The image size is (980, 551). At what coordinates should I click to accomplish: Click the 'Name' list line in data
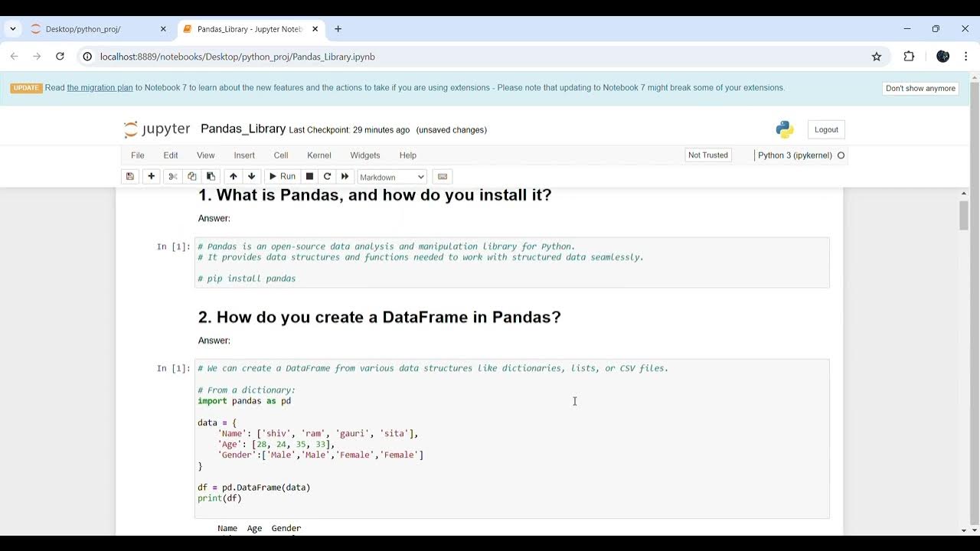(318, 434)
